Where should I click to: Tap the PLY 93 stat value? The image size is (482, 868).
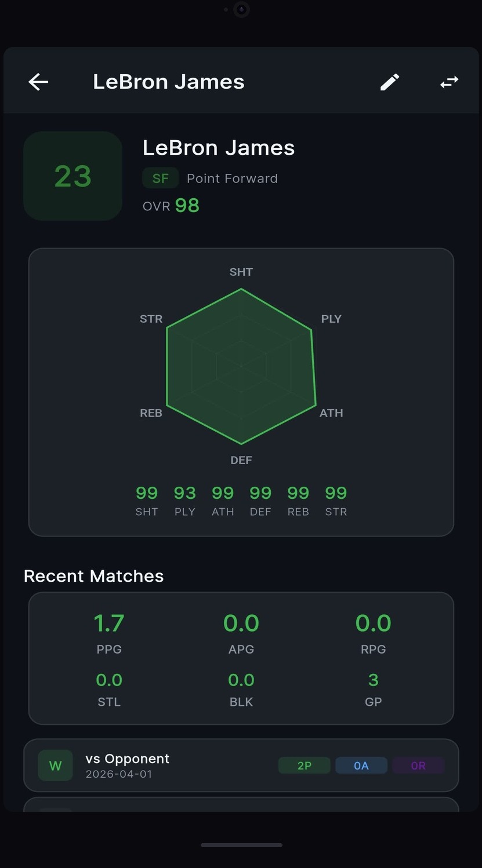(184, 493)
